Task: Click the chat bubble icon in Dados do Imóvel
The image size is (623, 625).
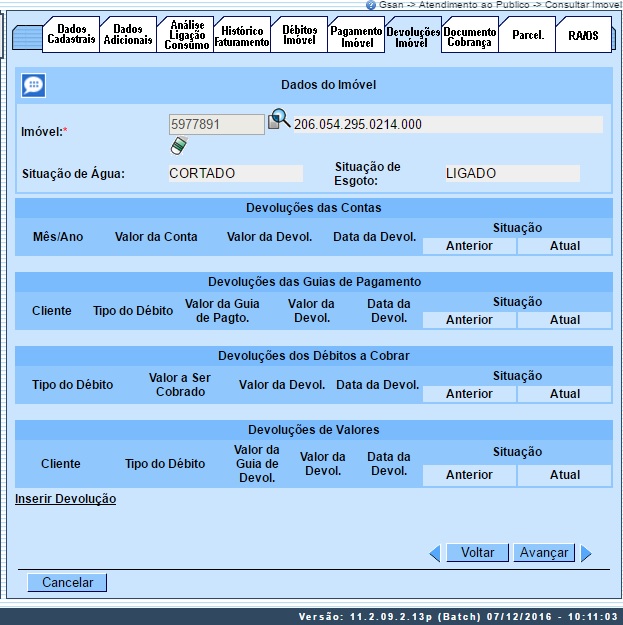Action: coord(33,86)
